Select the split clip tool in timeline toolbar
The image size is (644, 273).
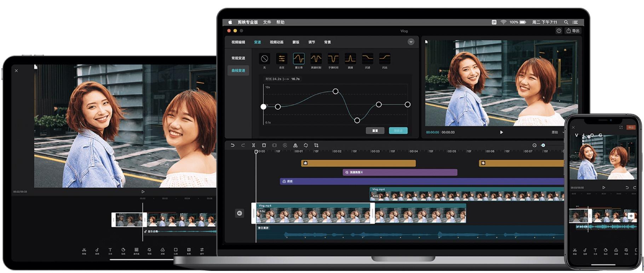click(253, 145)
